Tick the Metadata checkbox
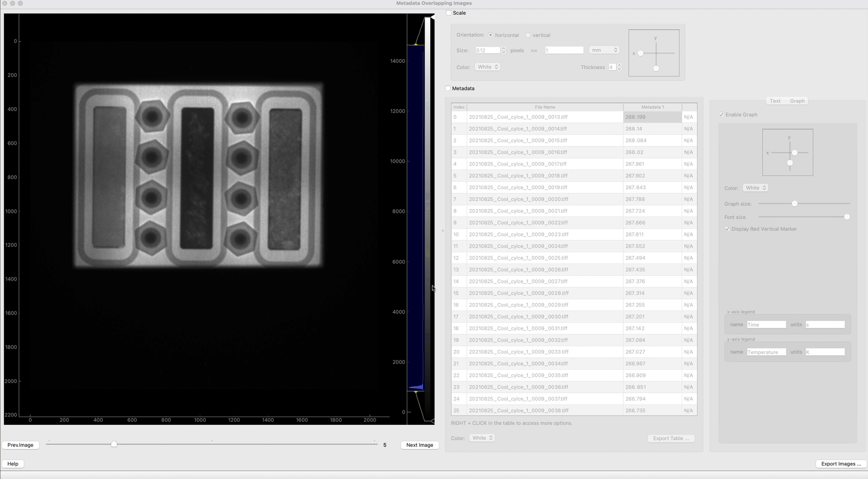This screenshot has height=479, width=868. pyautogui.click(x=448, y=89)
